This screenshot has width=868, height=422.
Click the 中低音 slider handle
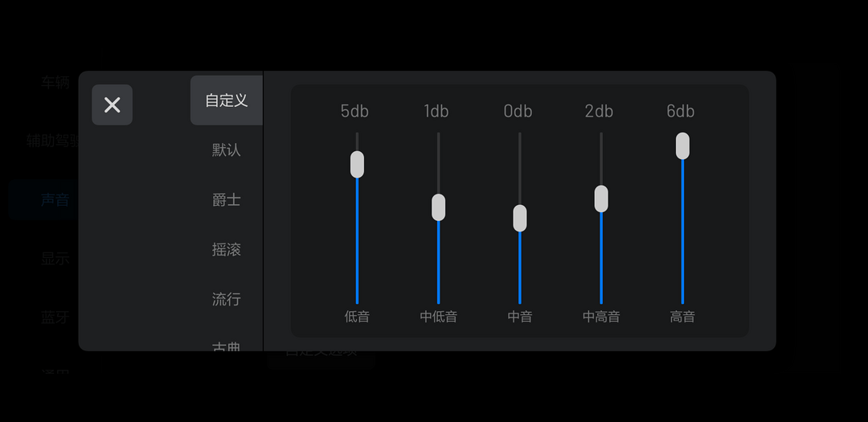click(x=439, y=207)
